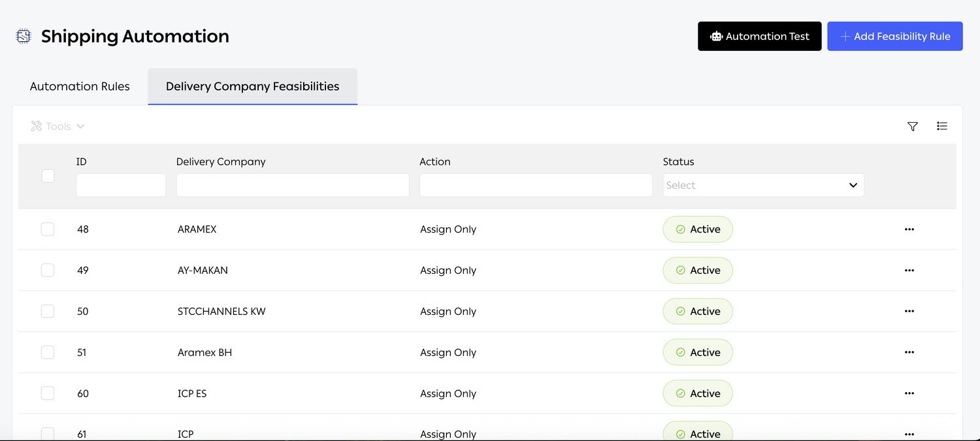Screen dimensions: 980x441
Task: Open three-dot menu for AY-MAKAN row
Action: tap(909, 270)
